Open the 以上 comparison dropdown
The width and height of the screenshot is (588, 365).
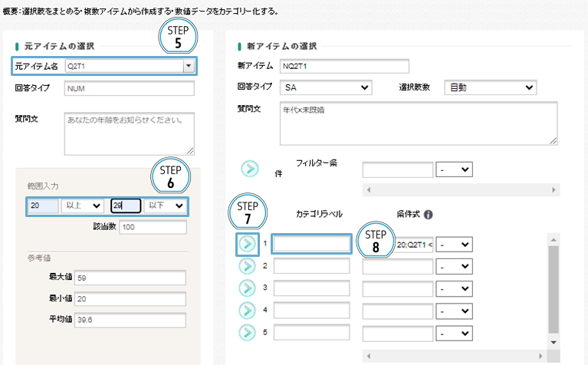click(84, 206)
